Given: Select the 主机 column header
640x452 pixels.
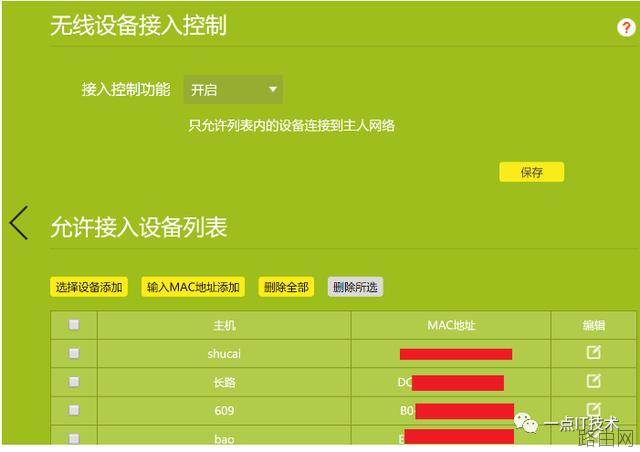Looking at the screenshot, I should click(x=224, y=325).
